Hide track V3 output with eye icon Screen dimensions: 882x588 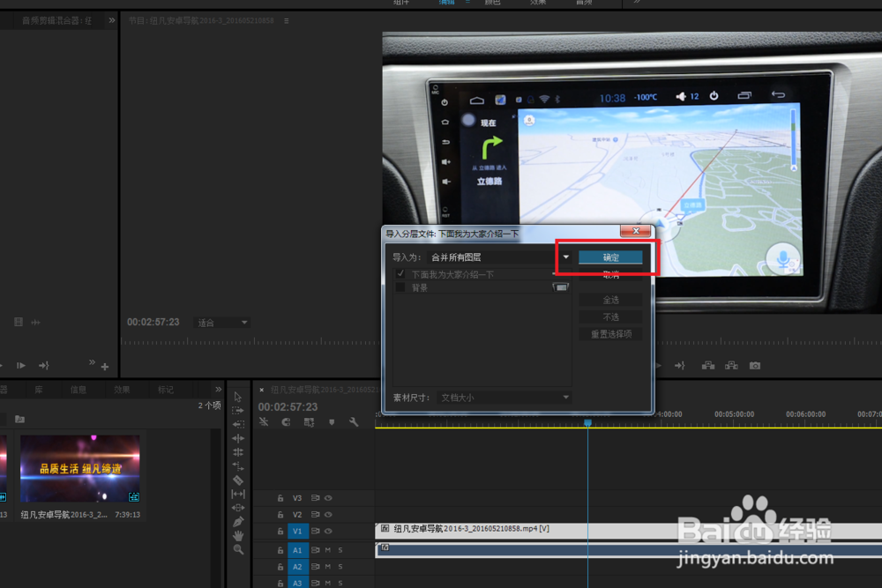[328, 498]
